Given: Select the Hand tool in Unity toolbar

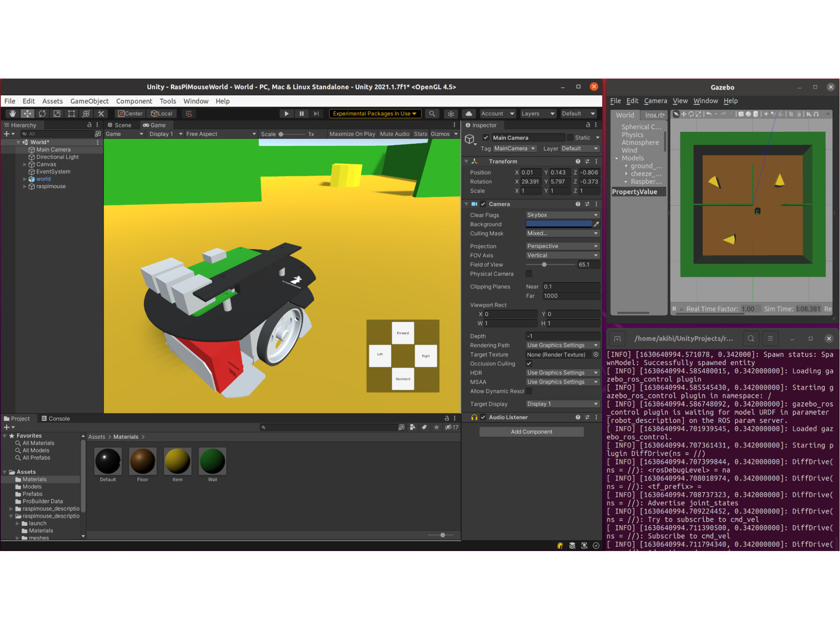Looking at the screenshot, I should (13, 113).
